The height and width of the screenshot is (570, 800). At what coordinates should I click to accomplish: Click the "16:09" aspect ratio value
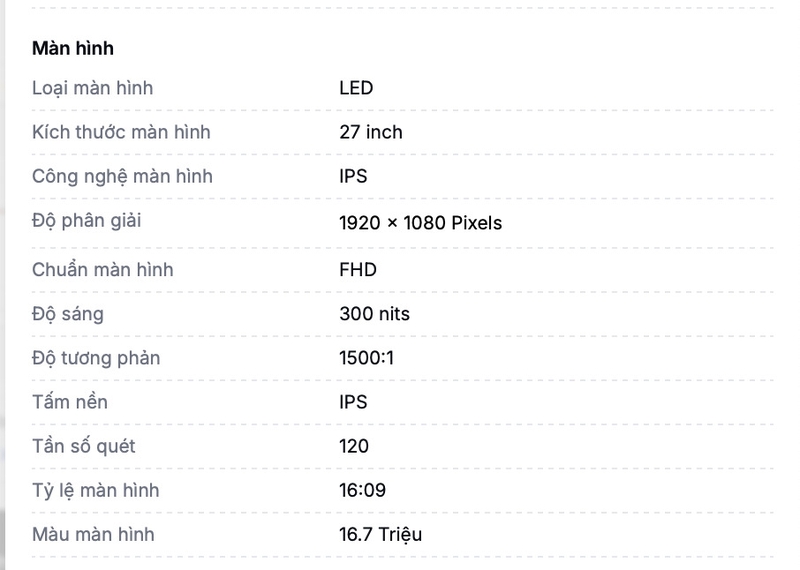tap(363, 490)
